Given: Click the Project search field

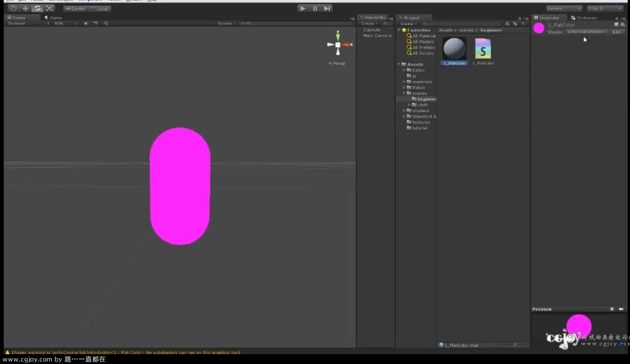Looking at the screenshot, I should 462,24.
